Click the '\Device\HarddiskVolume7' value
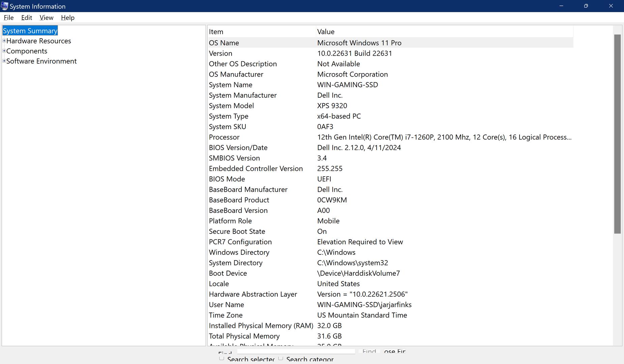The width and height of the screenshot is (624, 364). tap(359, 273)
